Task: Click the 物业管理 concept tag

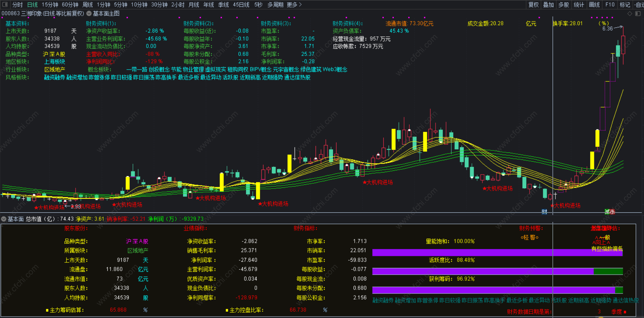Action: pos(193,69)
